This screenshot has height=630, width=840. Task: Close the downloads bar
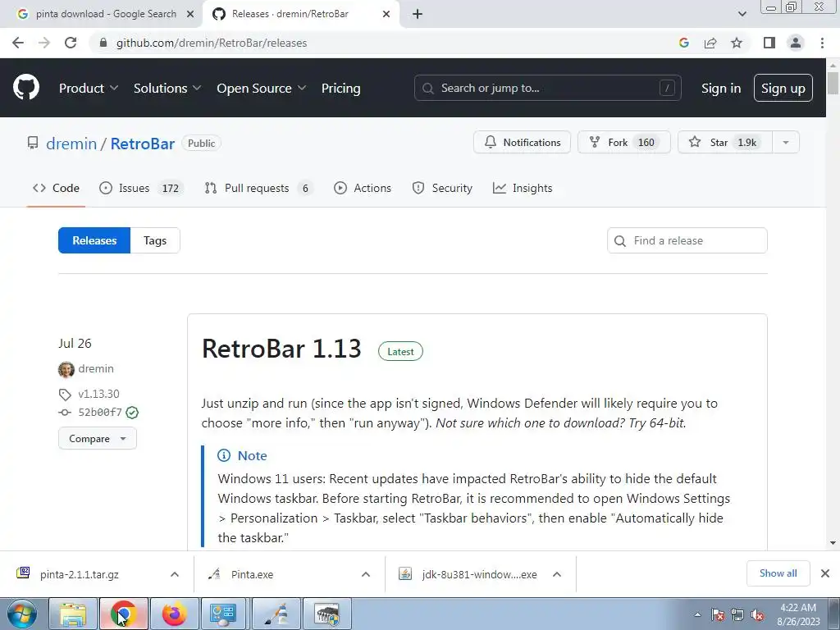tap(825, 573)
